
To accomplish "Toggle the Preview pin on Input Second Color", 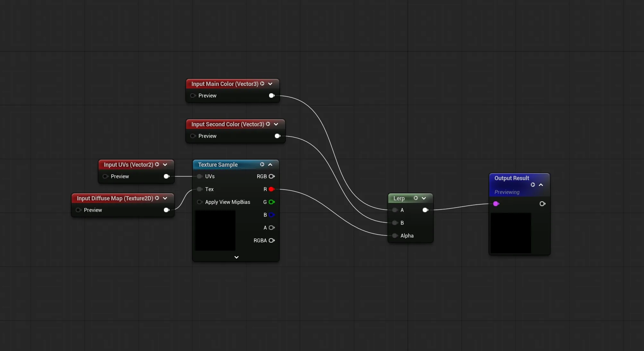I will pos(193,136).
